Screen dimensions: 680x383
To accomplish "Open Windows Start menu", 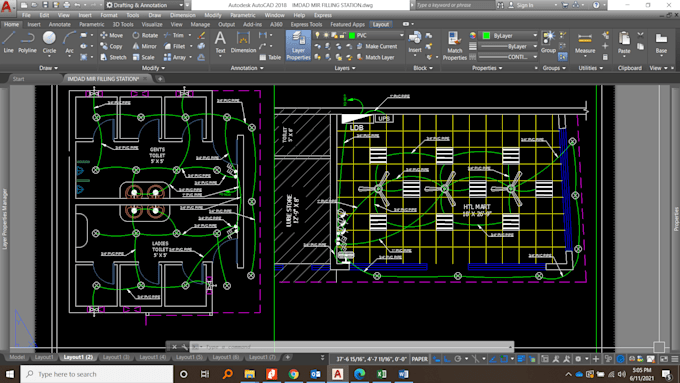I will click(10, 374).
